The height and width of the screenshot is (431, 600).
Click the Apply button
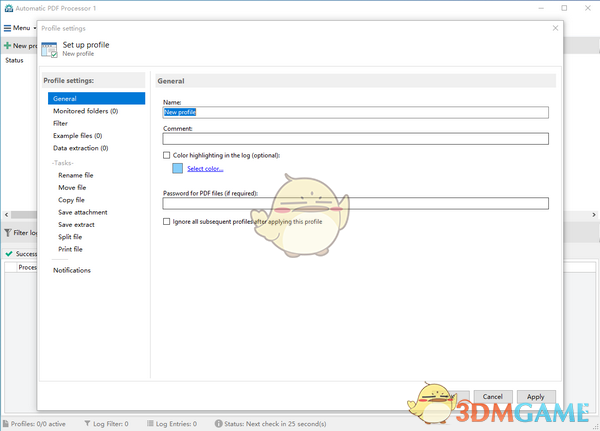[536, 397]
